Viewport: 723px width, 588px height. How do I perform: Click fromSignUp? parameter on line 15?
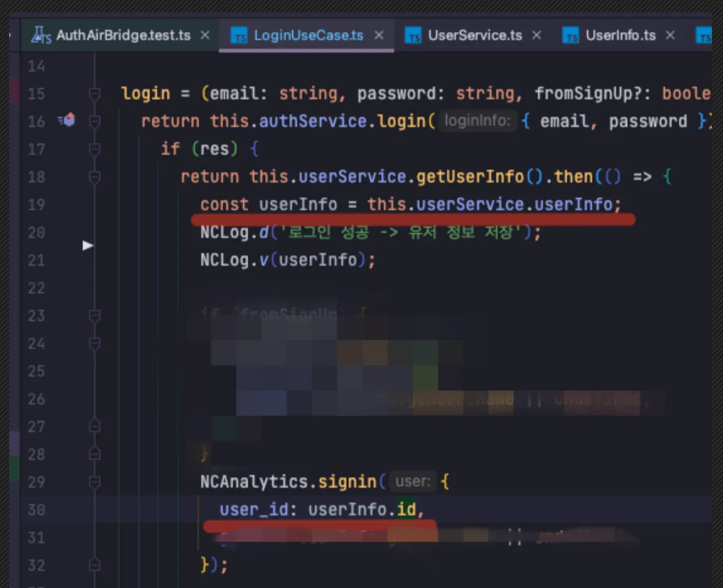(x=588, y=93)
